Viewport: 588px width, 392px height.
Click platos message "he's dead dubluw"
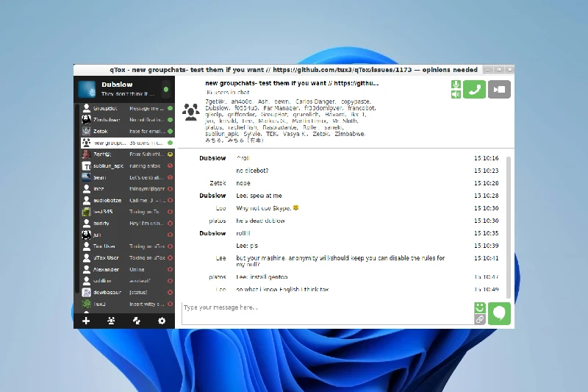tap(260, 221)
